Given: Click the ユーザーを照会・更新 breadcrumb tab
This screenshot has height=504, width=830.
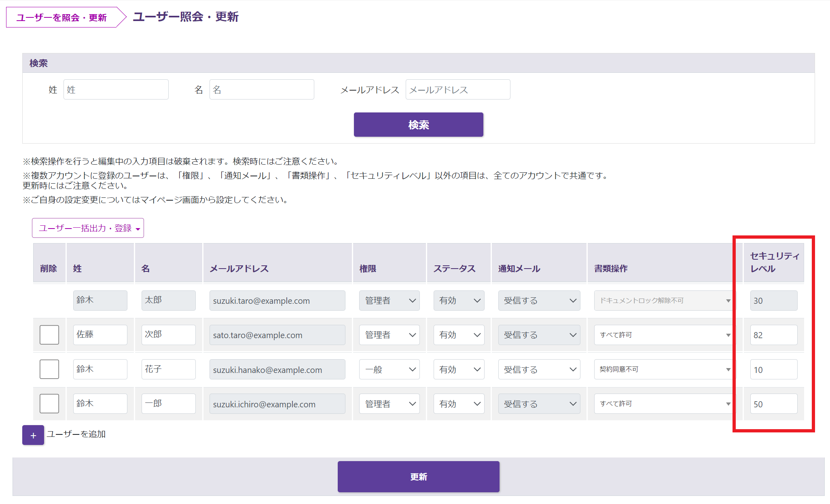Looking at the screenshot, I should 61,17.
